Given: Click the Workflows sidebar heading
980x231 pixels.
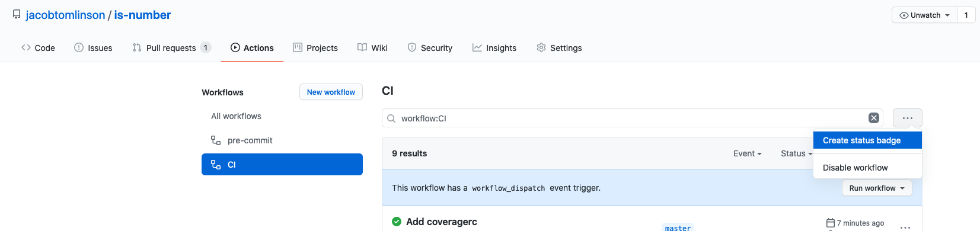Looking at the screenshot, I should click(222, 92).
